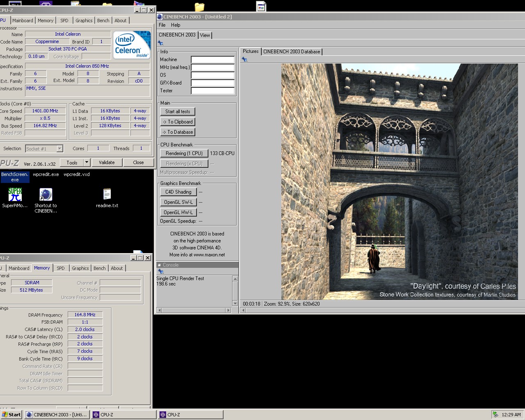Click the Console scrollbar down arrow
The image size is (525, 420).
(x=235, y=304)
